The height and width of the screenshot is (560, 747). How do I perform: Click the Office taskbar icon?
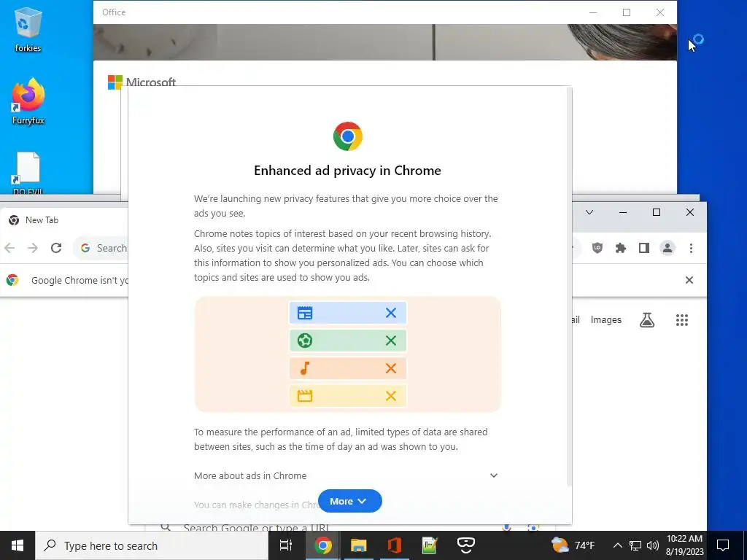coord(395,545)
